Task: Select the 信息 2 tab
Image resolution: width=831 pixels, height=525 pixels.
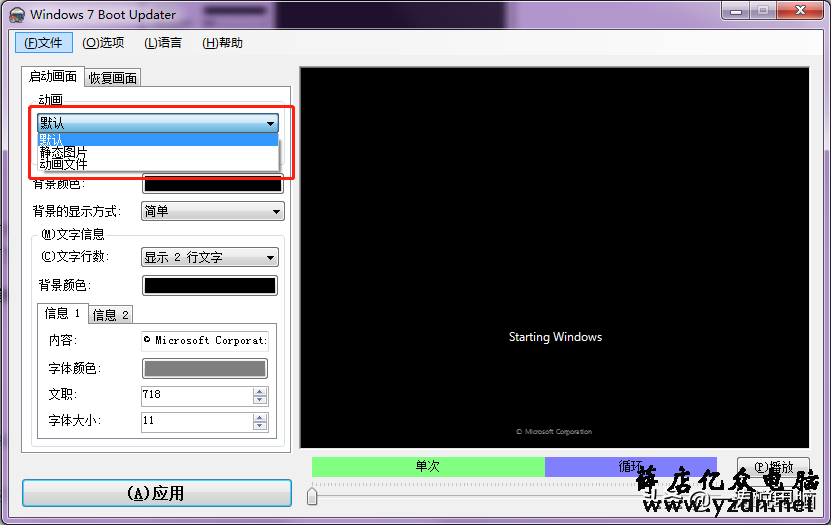Action: tap(110, 315)
